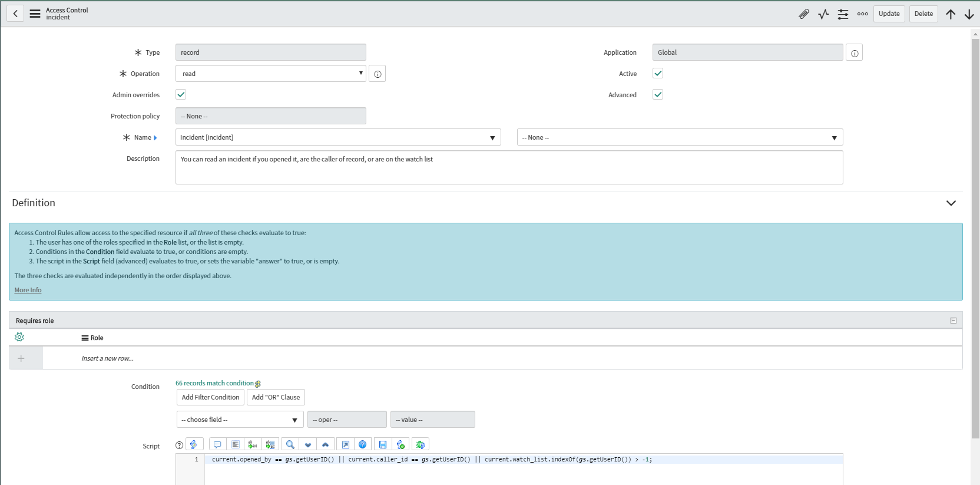
Task: Open the second Name field None dropdown
Action: coord(680,137)
